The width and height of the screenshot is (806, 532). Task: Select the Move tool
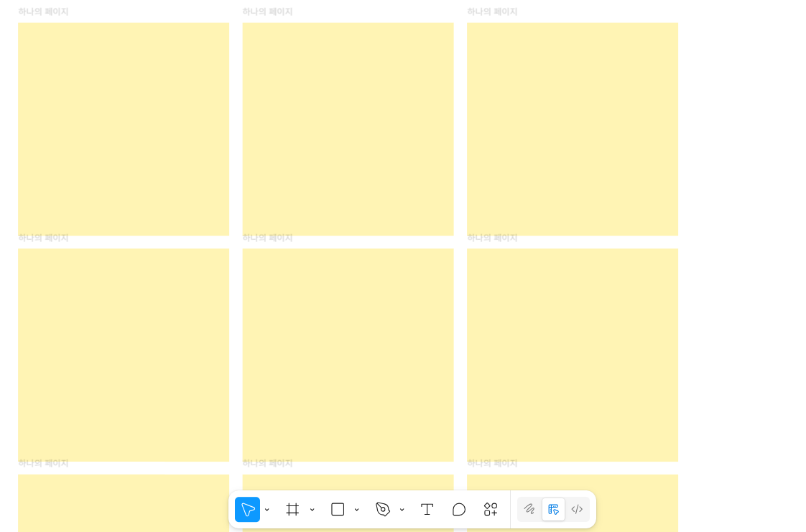[247, 510]
